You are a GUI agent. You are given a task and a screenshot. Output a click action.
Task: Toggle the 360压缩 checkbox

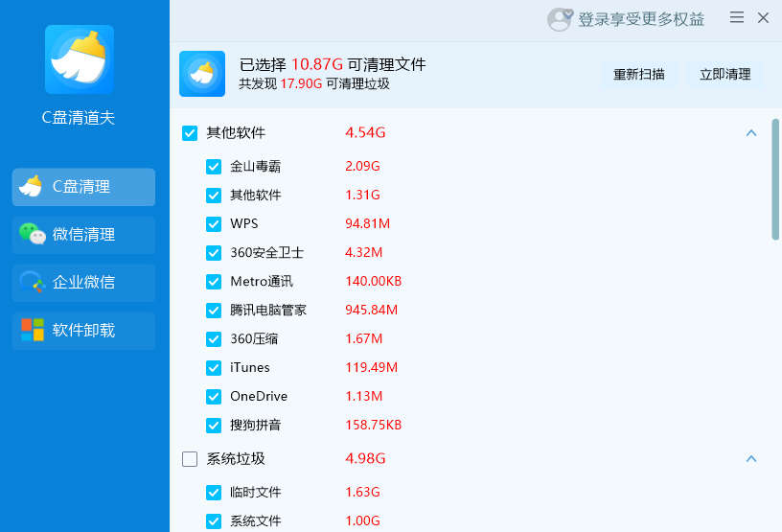[214, 339]
